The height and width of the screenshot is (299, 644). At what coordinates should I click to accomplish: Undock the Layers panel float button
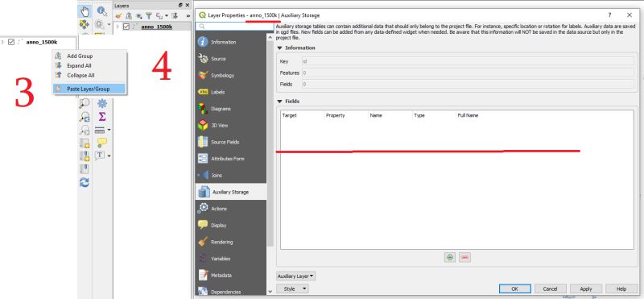pos(180,6)
